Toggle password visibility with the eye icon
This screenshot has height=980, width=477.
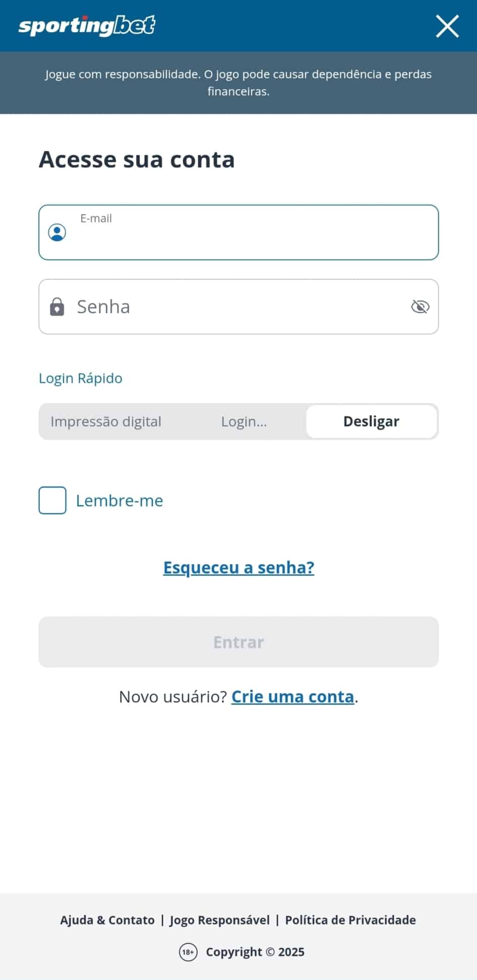tap(420, 307)
